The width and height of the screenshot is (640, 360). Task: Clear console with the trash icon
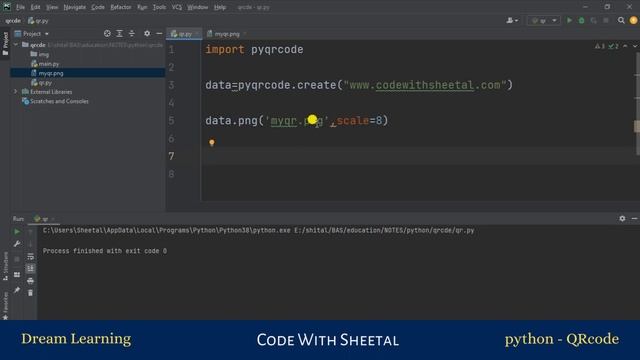coord(30,293)
